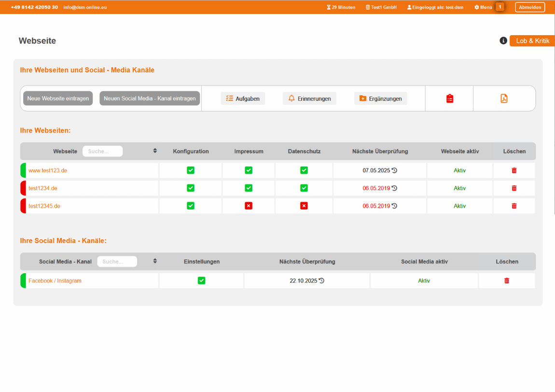Click Neue Webseite eintragen button
555x392 pixels.
click(x=58, y=98)
